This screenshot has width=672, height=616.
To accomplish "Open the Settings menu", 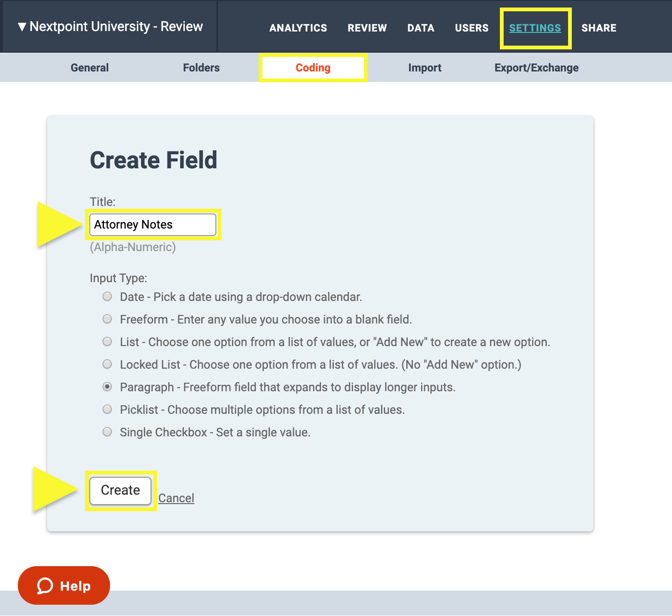I will click(x=535, y=28).
